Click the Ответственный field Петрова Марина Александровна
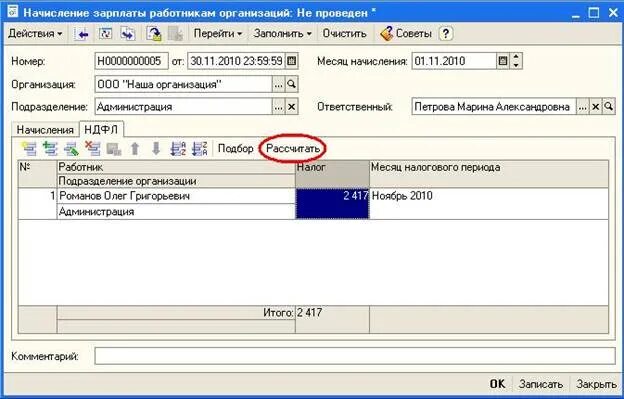 point(493,107)
